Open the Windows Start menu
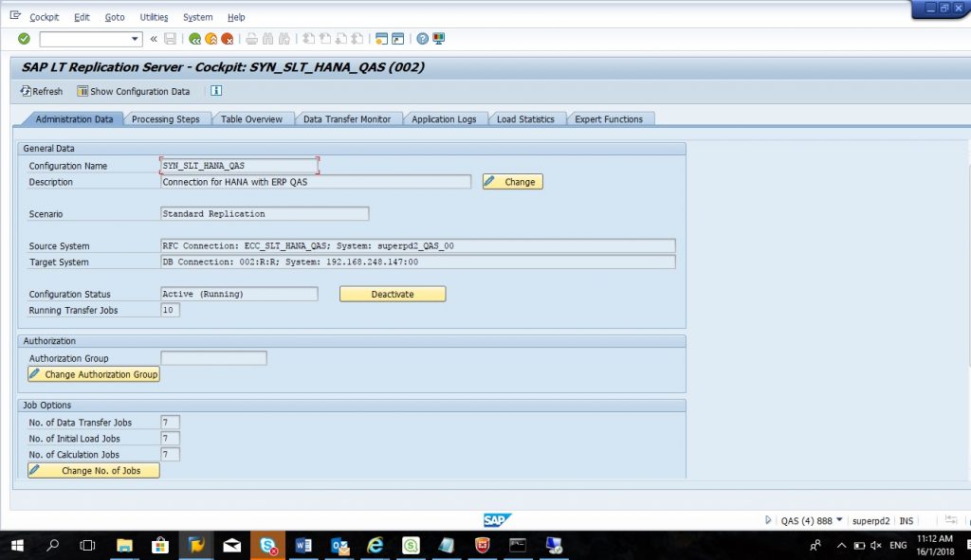 click(17, 545)
